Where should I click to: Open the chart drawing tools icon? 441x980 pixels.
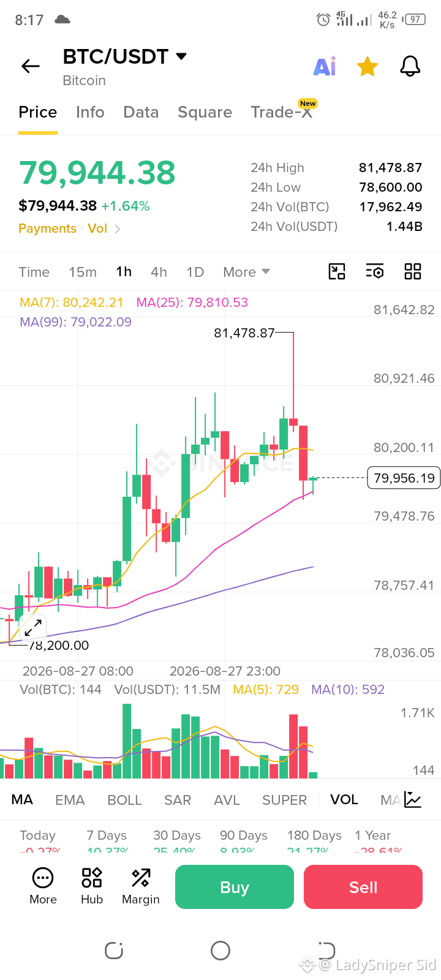tap(337, 271)
